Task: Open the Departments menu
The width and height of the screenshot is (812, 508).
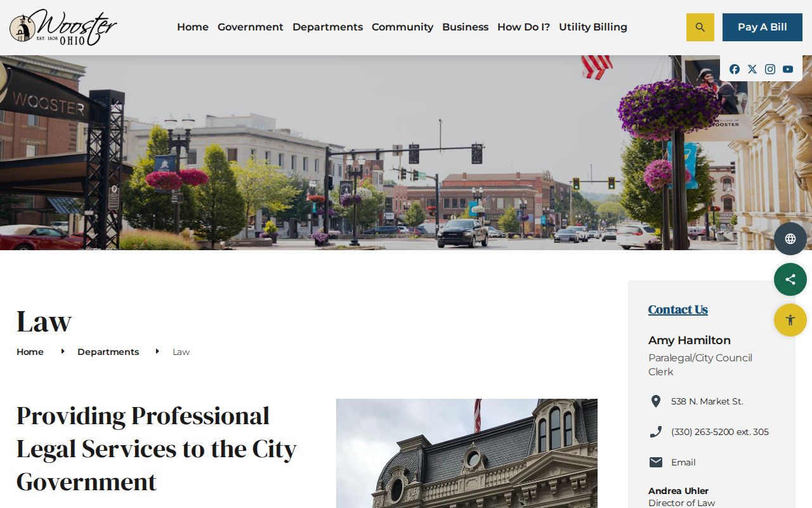Action: point(327,27)
